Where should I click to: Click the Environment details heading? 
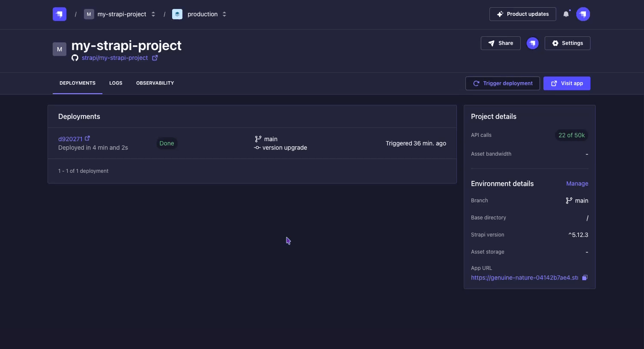(502, 183)
